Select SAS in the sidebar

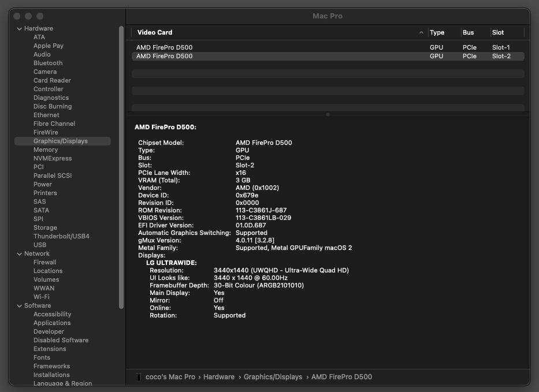click(39, 201)
